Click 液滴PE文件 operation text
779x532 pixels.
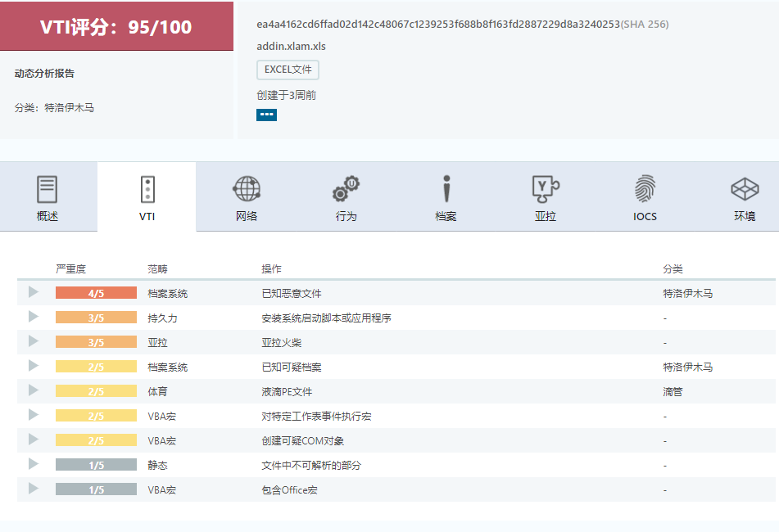pyautogui.click(x=287, y=391)
